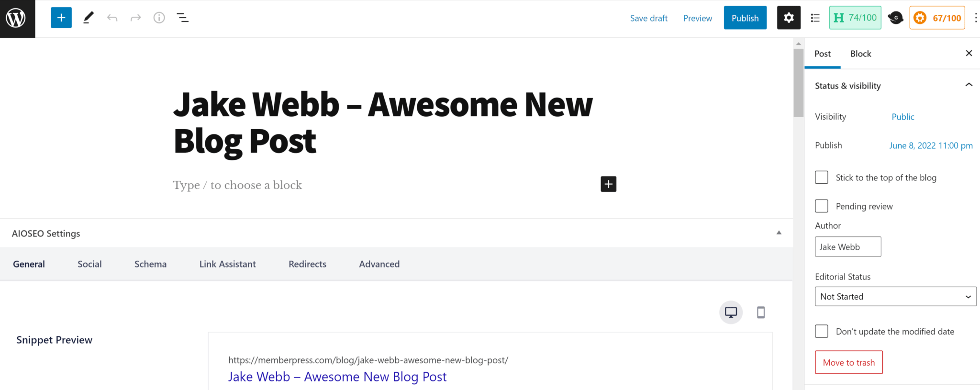Switch to the Block tab

(x=860, y=54)
